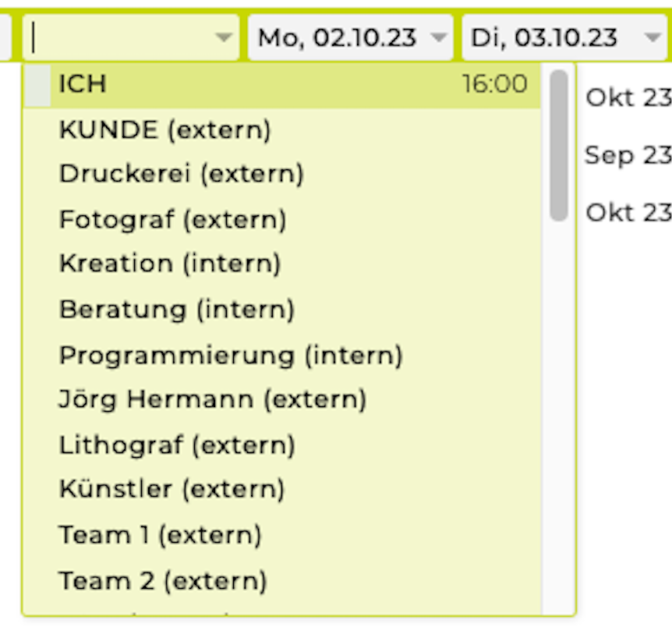Choose Beratung (intern) option
The image size is (672, 627).
coord(176,310)
